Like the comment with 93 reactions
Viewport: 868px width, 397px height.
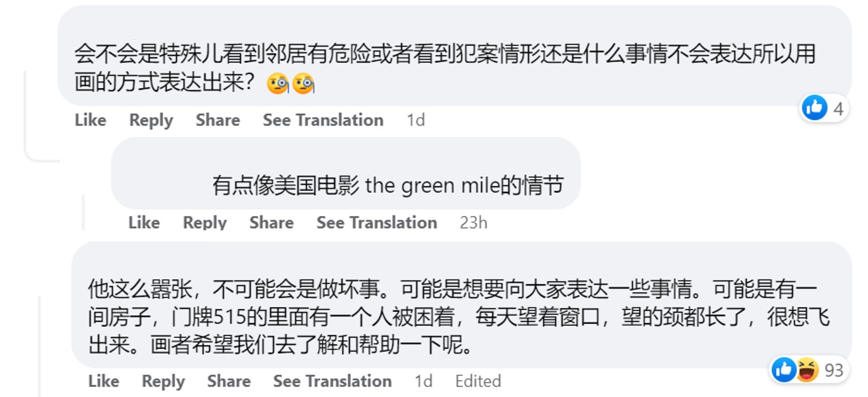click(x=104, y=381)
